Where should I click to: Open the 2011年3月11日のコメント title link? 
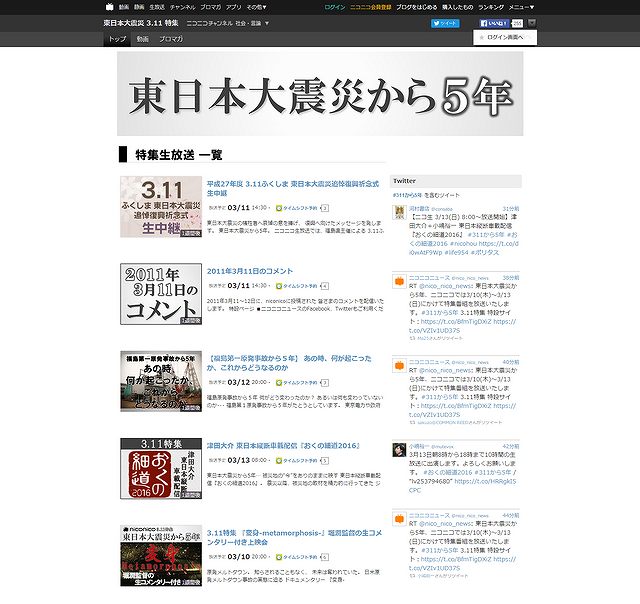pos(250,271)
